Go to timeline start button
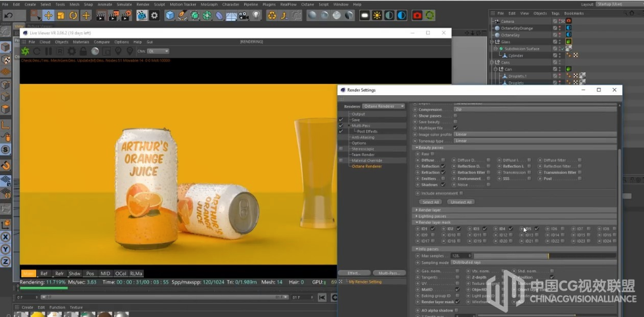The height and width of the screenshot is (317, 644). point(322,297)
